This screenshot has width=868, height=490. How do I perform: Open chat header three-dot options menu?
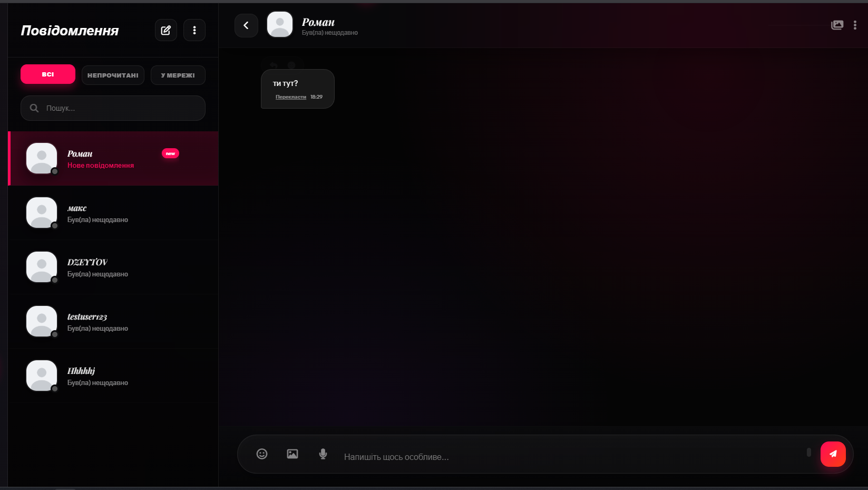coord(855,25)
